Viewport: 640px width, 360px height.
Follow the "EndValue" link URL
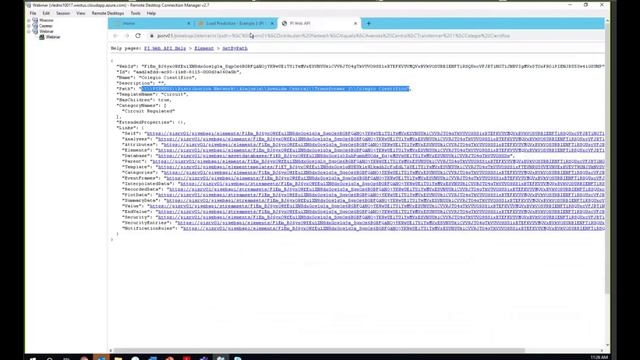coord(380,212)
